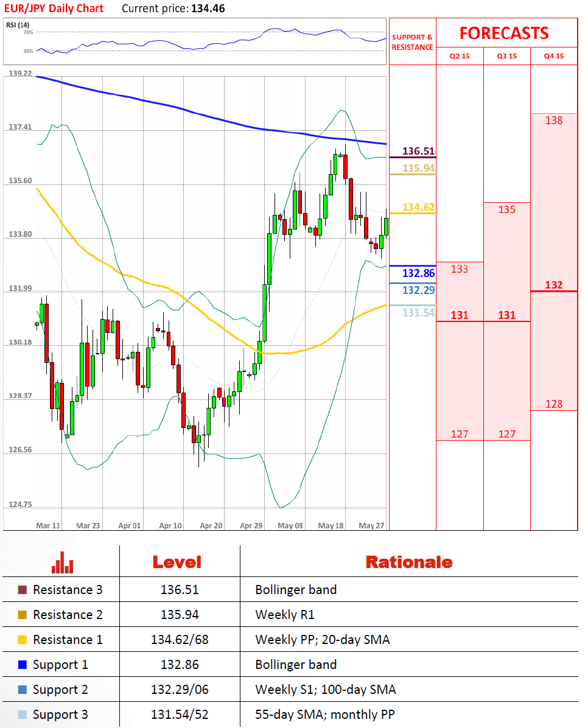Click the 'Apr 29' date axis label
Viewport: 588px width, 728px height.
click(251, 525)
